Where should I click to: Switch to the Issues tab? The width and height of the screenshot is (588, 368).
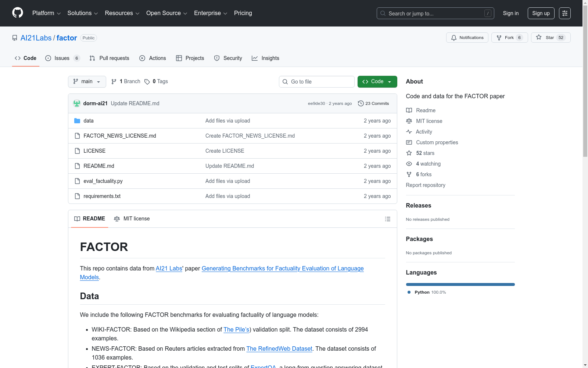click(62, 58)
